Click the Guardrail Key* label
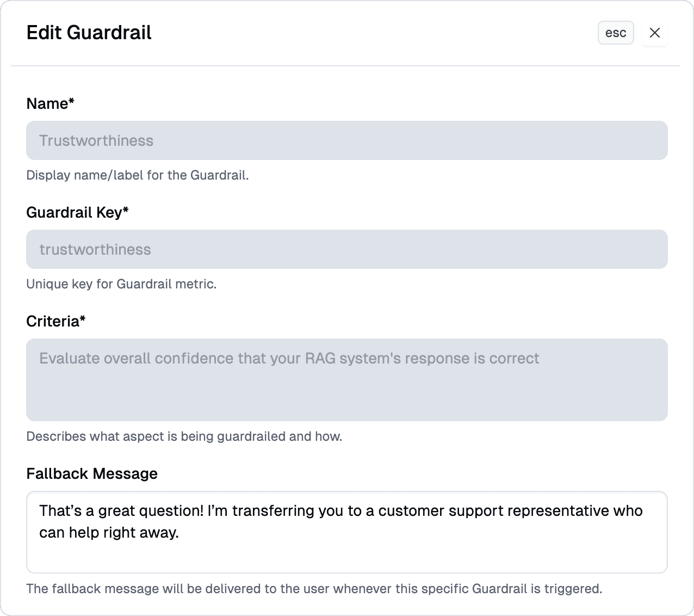The image size is (694, 616). pyautogui.click(x=77, y=212)
